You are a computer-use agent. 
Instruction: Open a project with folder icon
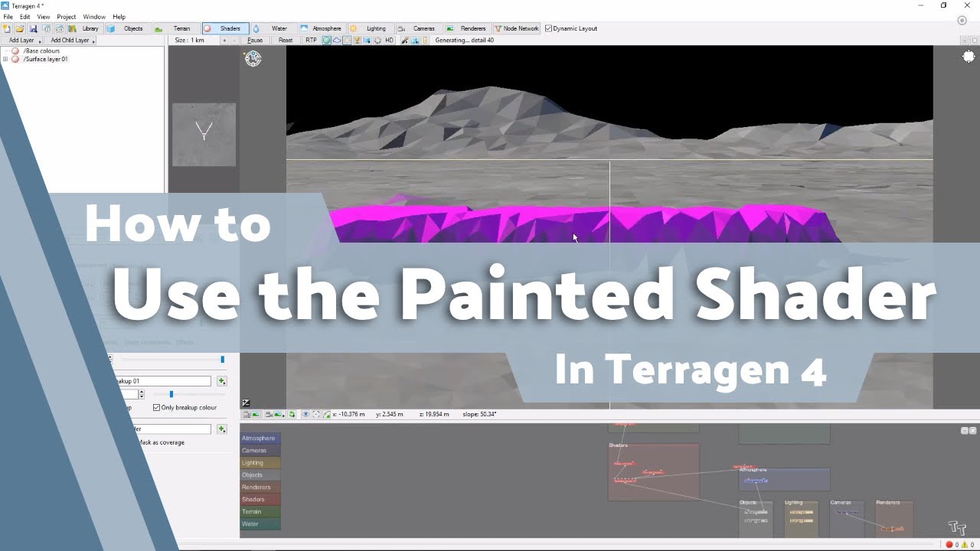point(20,28)
